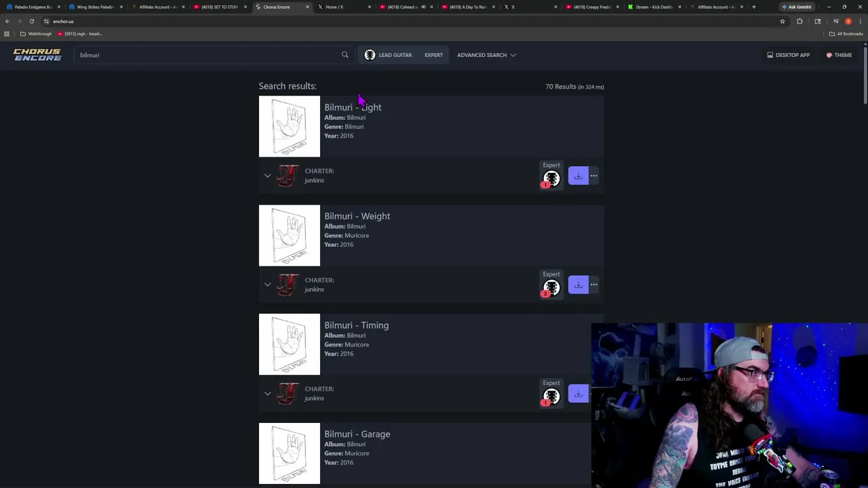Viewport: 868px width, 488px height.
Task: Click Expert guitar icon for Bilmuri - Timing
Action: [x=551, y=396]
